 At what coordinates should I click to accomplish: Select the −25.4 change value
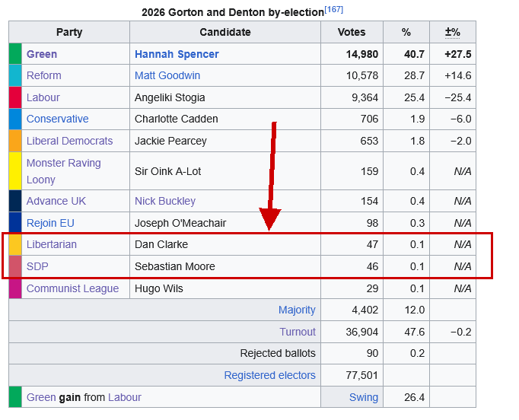pyautogui.click(x=458, y=97)
